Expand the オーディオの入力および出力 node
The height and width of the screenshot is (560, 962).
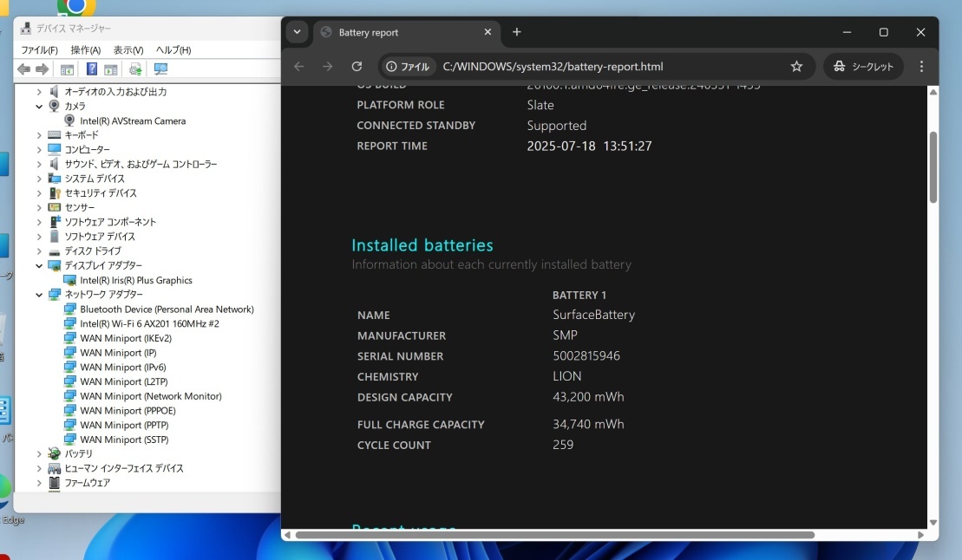(39, 92)
